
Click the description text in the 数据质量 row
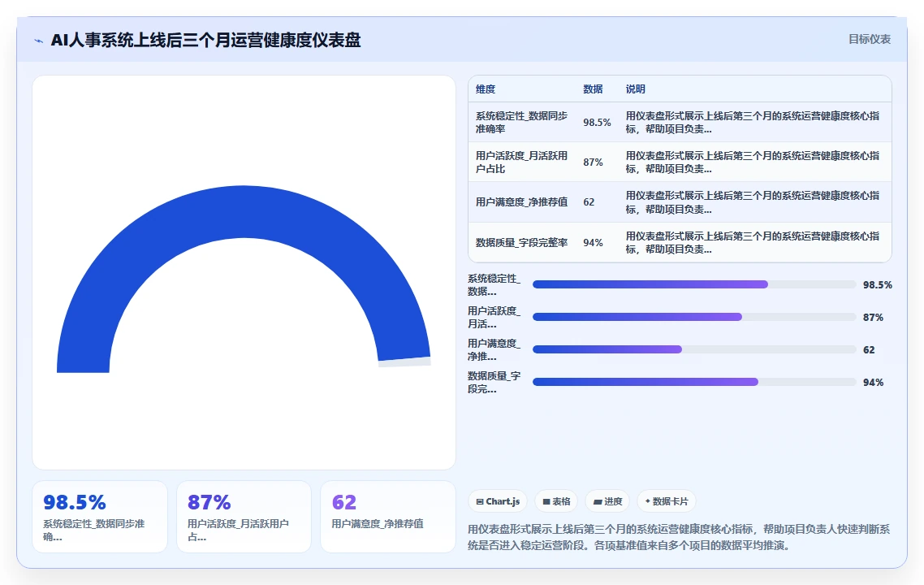pyautogui.click(x=753, y=242)
